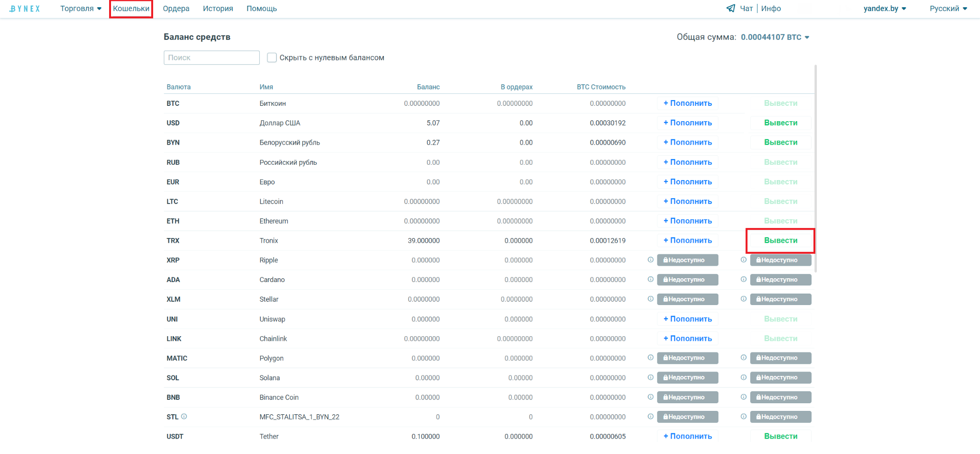
Task: Open the Русский language dropdown
Action: [x=948, y=9]
